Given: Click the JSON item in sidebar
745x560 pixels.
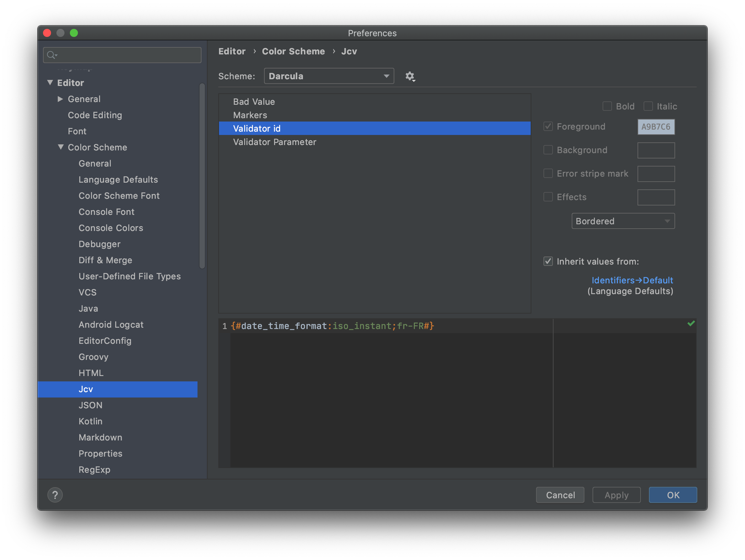Looking at the screenshot, I should tap(90, 405).
